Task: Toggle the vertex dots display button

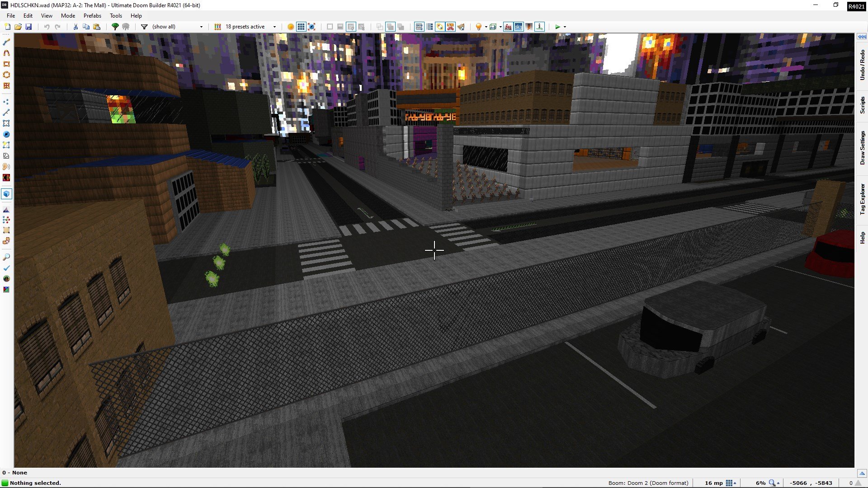Action: [x=440, y=27]
